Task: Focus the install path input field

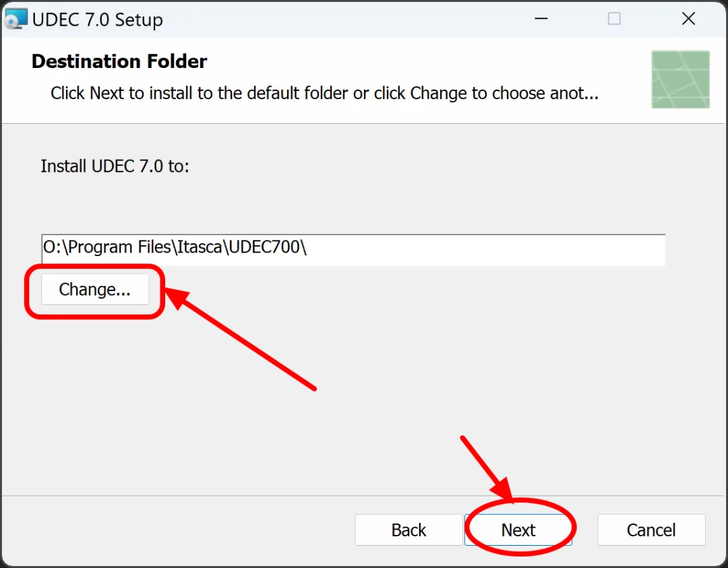Action: [x=353, y=250]
